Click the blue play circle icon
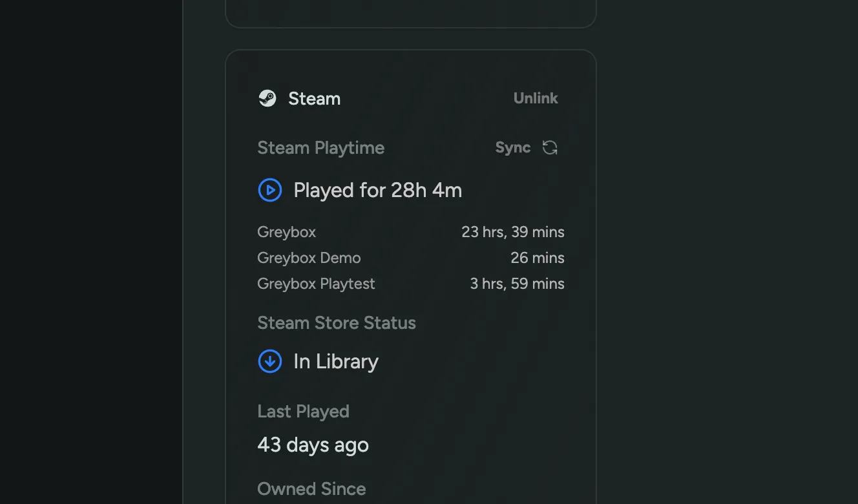858x504 pixels. pos(270,190)
